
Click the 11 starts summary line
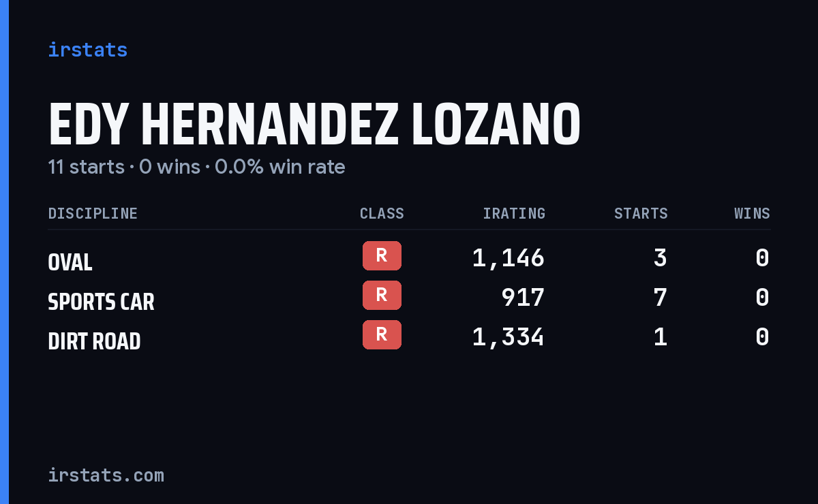pyautogui.click(x=196, y=167)
